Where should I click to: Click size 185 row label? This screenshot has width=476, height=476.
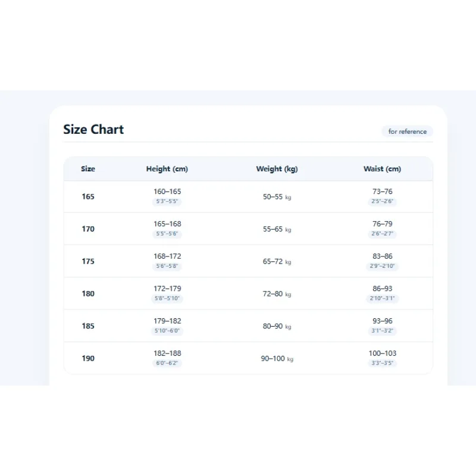point(88,326)
